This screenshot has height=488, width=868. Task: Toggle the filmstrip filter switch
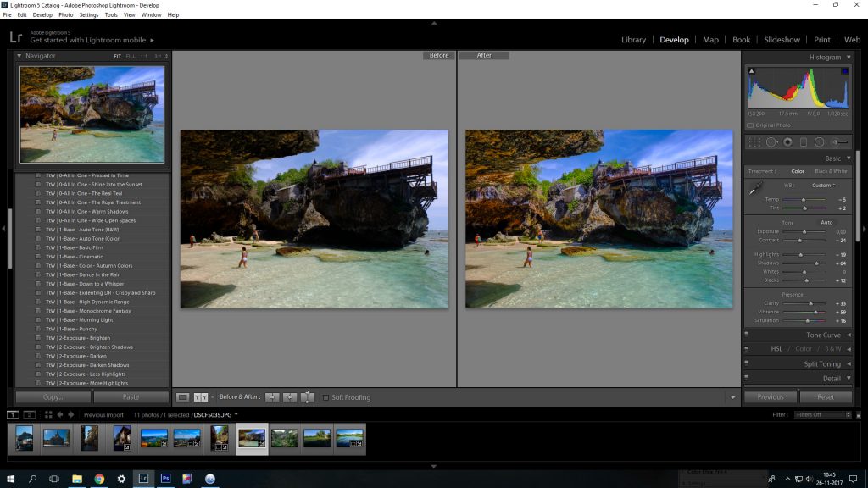click(859, 415)
